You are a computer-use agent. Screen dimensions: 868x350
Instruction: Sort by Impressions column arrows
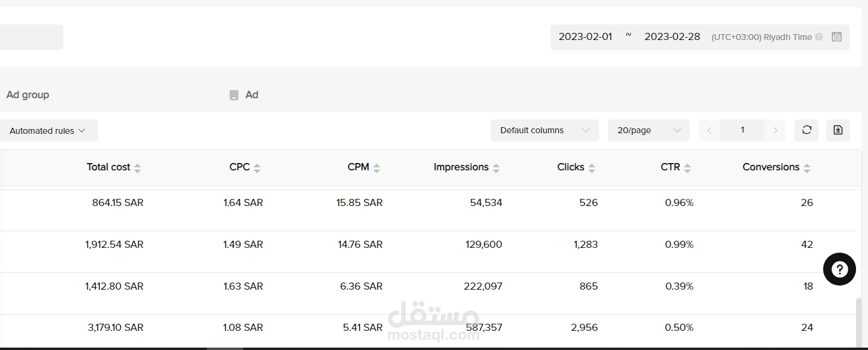[x=496, y=168]
